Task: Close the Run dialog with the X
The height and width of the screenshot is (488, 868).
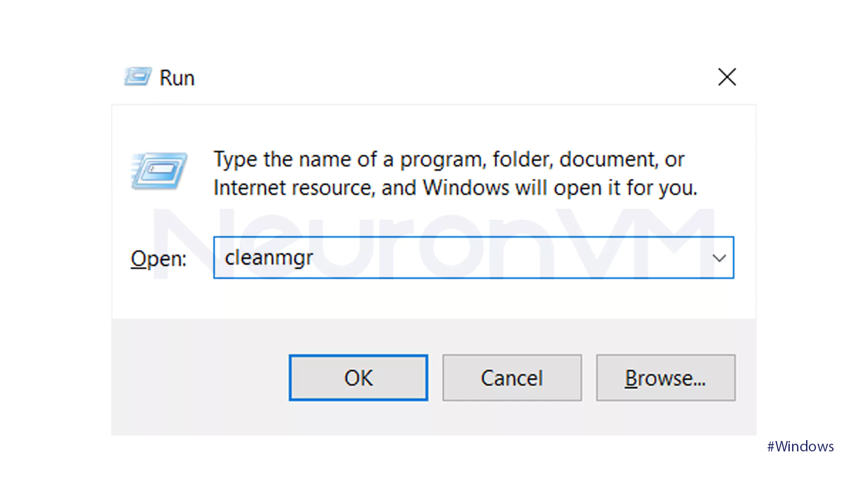Action: (x=727, y=77)
